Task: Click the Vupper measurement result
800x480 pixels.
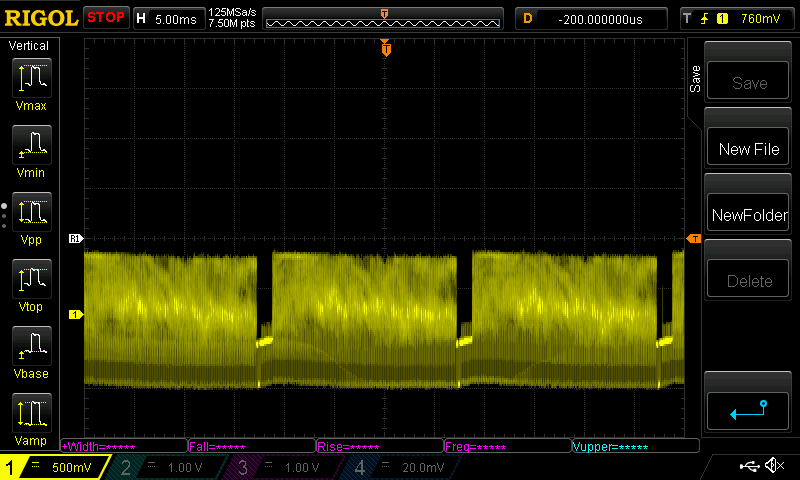Action: click(x=635, y=446)
